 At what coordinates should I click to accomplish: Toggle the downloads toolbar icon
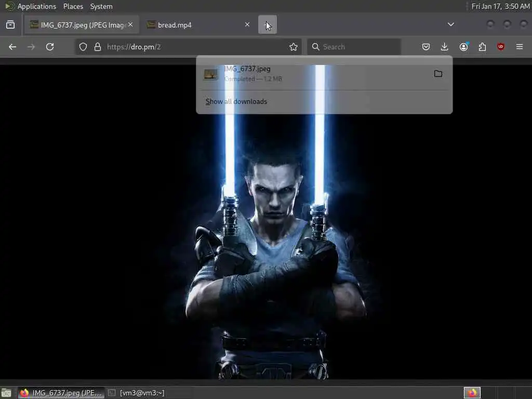click(445, 47)
